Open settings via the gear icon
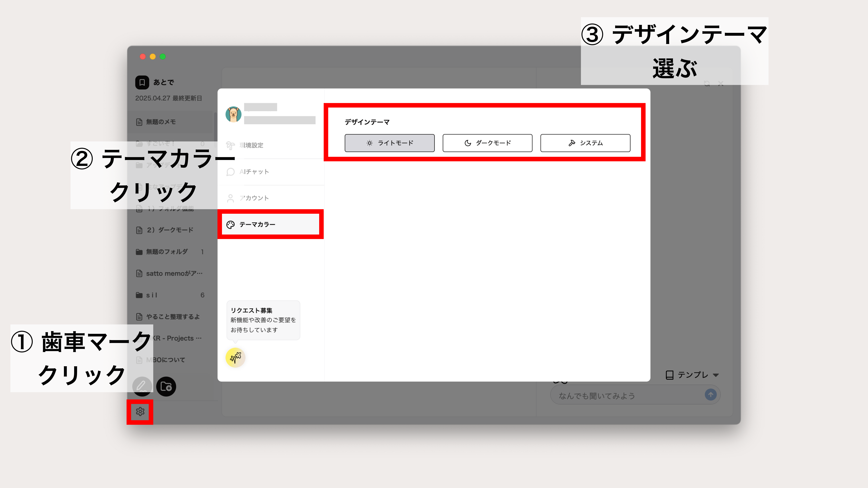The height and width of the screenshot is (488, 868). pos(140,411)
